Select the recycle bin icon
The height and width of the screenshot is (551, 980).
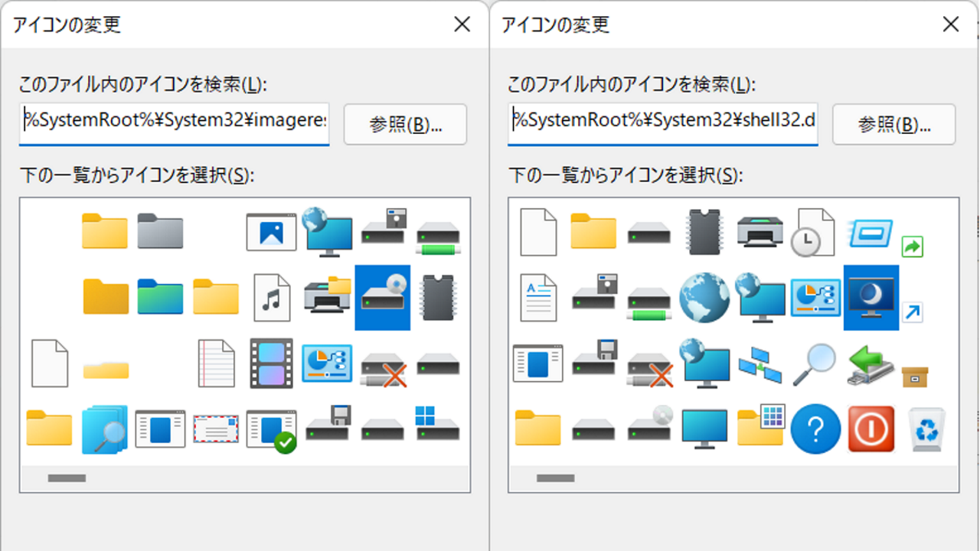[x=926, y=429]
